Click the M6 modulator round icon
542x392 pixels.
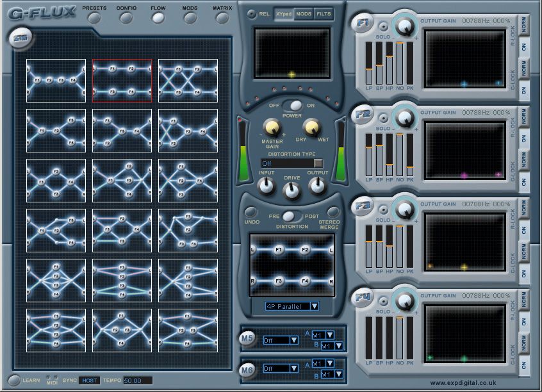247,370
